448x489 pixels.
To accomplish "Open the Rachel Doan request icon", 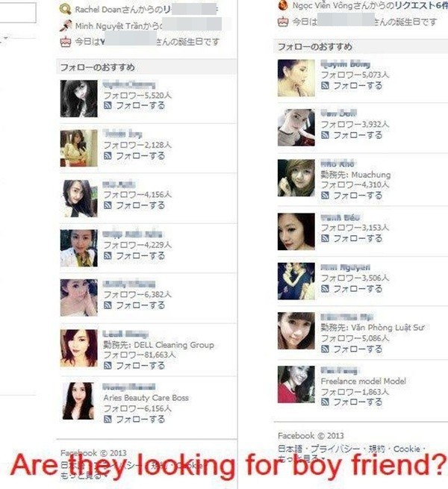I will [65, 10].
